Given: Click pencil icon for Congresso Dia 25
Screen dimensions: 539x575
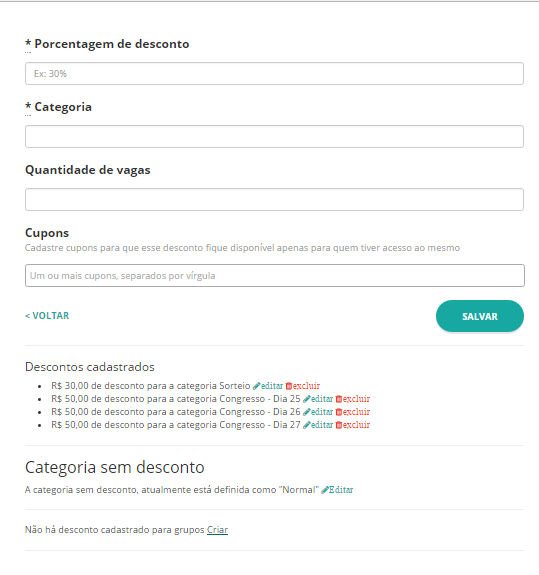Looking at the screenshot, I should coord(307,399).
